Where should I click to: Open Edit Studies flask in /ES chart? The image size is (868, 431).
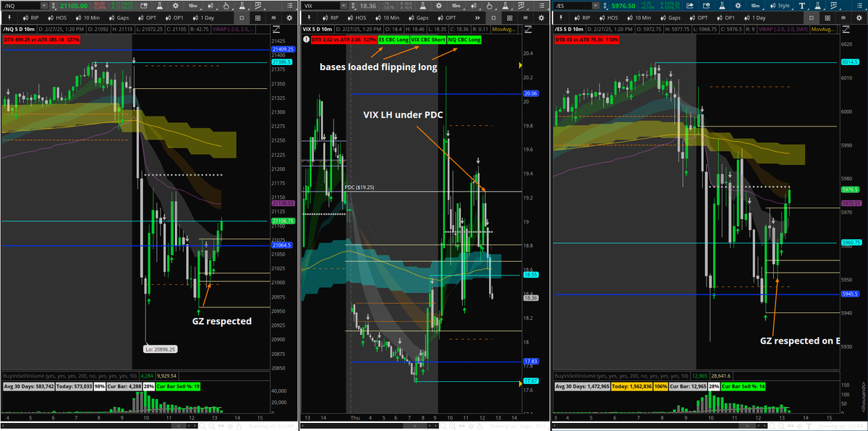pos(722,6)
